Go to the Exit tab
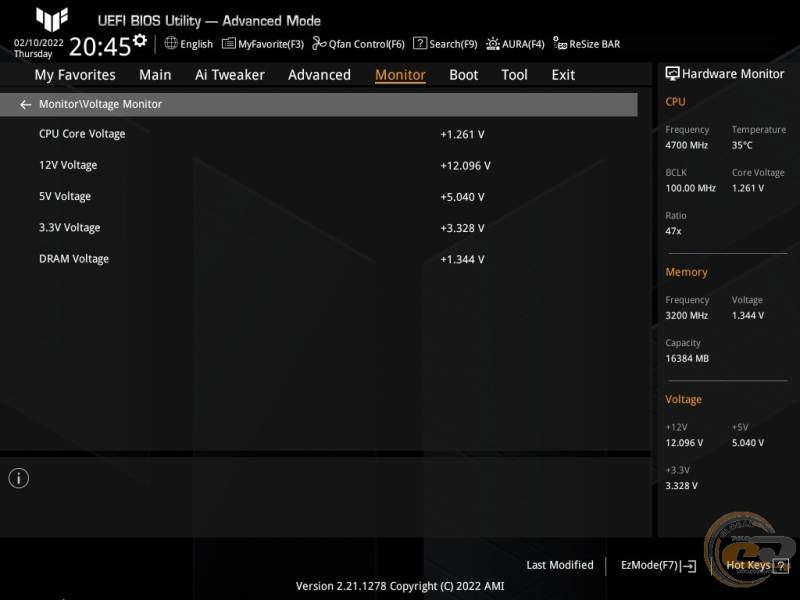This screenshot has height=600, width=800. (563, 75)
